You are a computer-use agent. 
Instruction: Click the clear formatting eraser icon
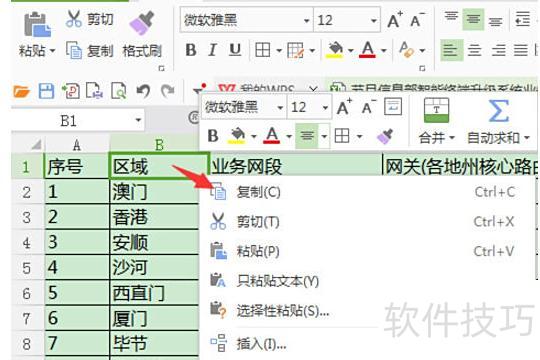click(x=406, y=50)
